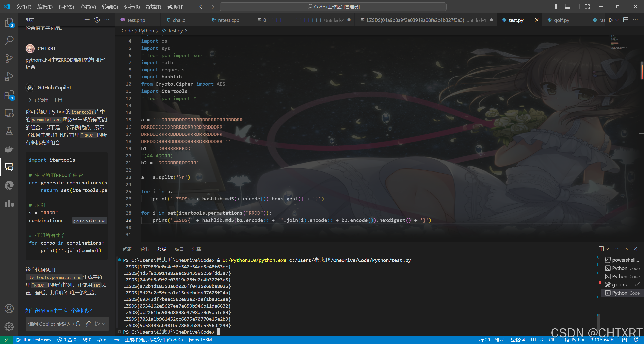This screenshot has height=344, width=644.
Task: Switch to the 端口 panel tab
Action: [x=179, y=249]
